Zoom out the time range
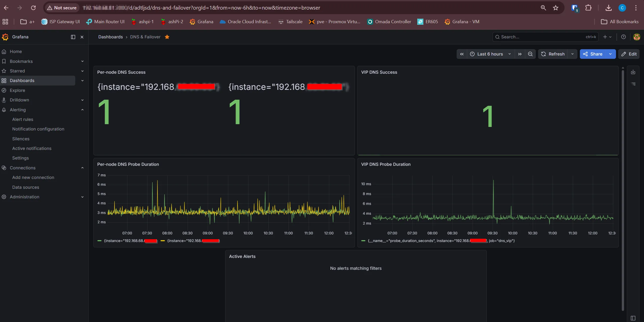Viewport: 644px width, 322px height. click(x=530, y=54)
